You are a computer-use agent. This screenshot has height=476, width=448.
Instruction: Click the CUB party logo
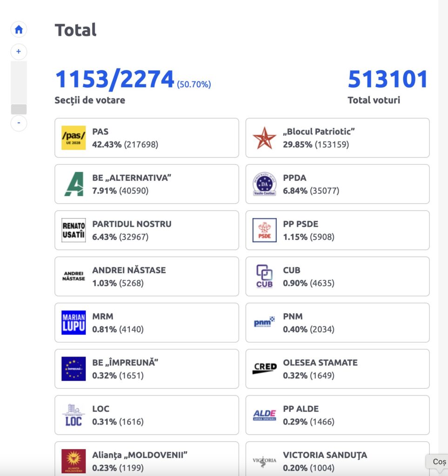[265, 276]
